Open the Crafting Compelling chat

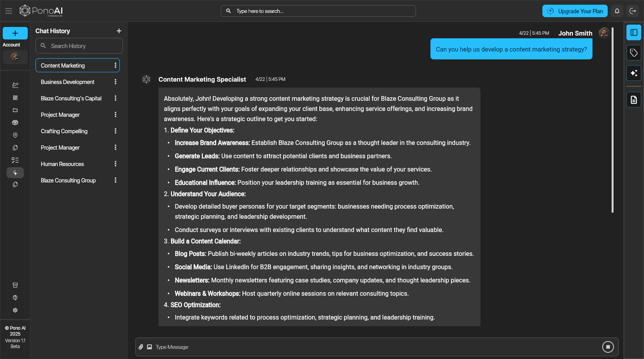point(64,131)
